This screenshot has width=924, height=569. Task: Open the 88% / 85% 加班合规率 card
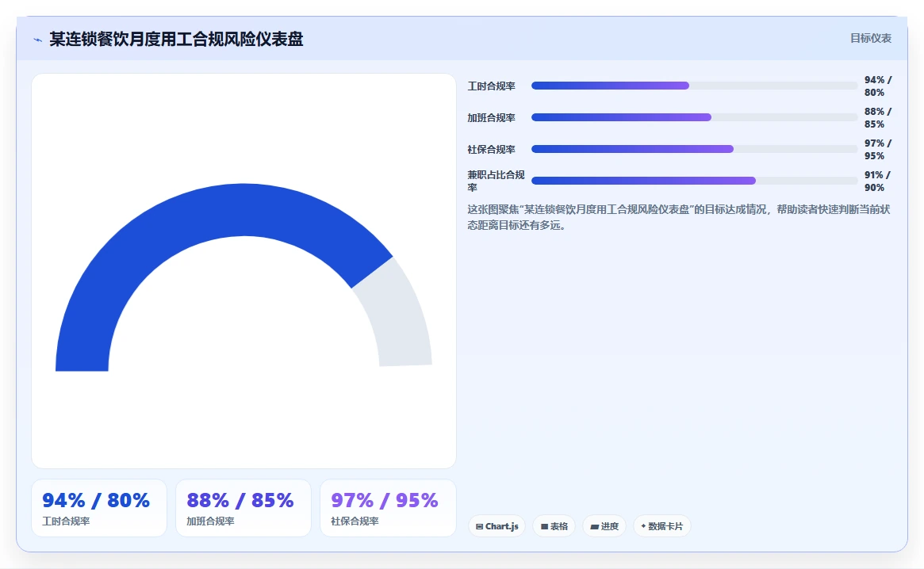243,508
